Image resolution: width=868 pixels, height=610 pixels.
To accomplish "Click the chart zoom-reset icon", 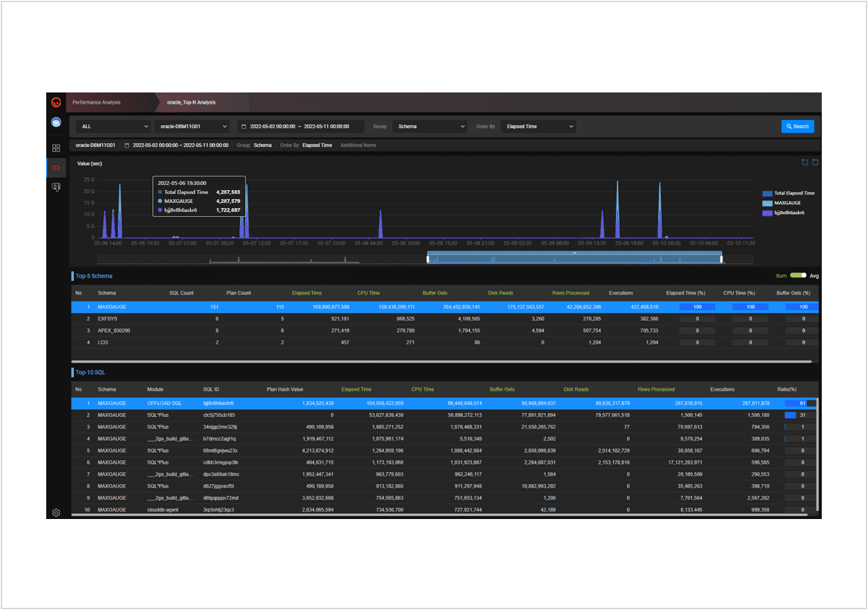I will pos(815,163).
